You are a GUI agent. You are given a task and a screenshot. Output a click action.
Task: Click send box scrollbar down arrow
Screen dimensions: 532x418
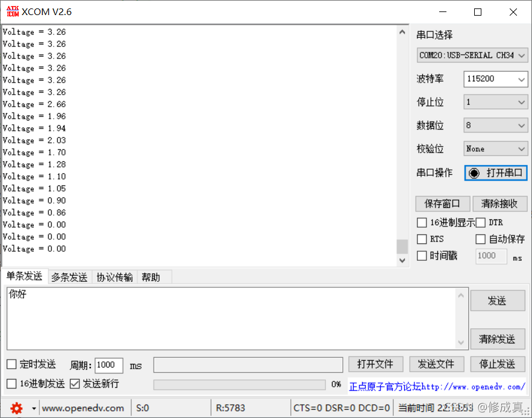point(461,342)
